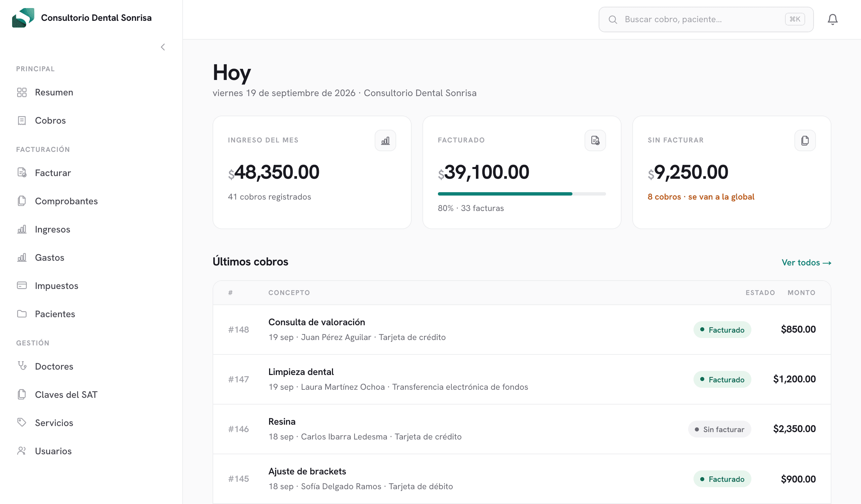
Task: Open cobro Limpieza dental
Action: pos(522,379)
